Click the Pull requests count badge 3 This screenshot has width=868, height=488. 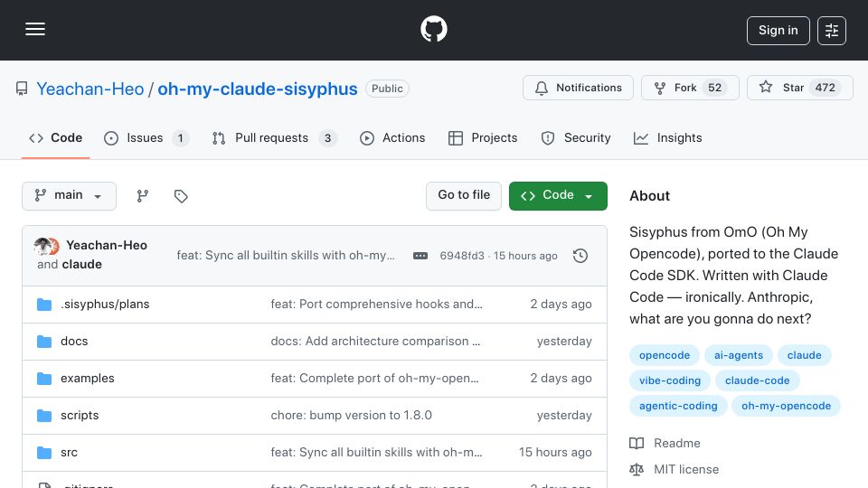pos(327,137)
